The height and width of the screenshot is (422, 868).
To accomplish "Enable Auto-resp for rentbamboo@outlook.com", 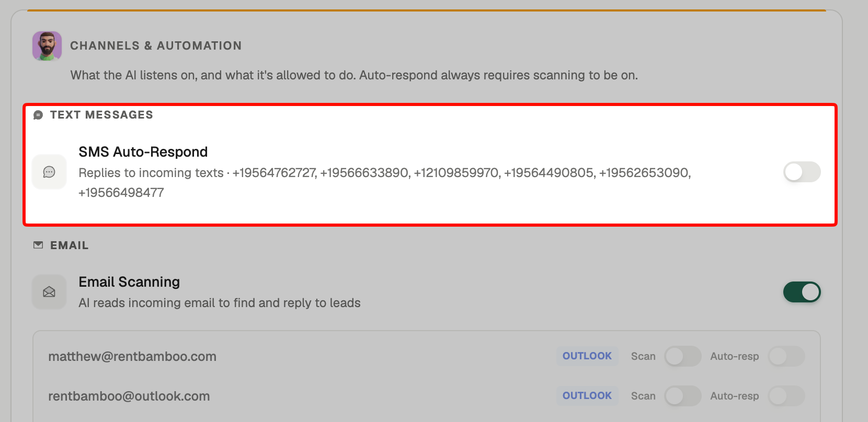I will coord(786,396).
